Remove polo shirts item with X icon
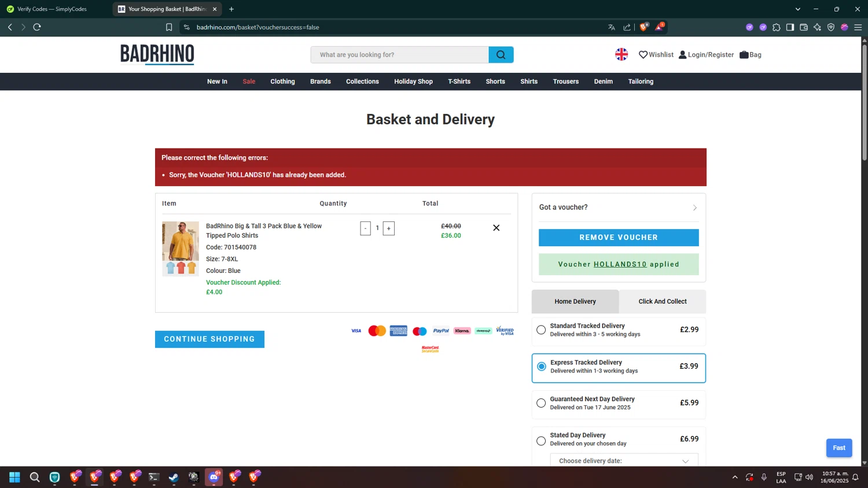 point(496,228)
